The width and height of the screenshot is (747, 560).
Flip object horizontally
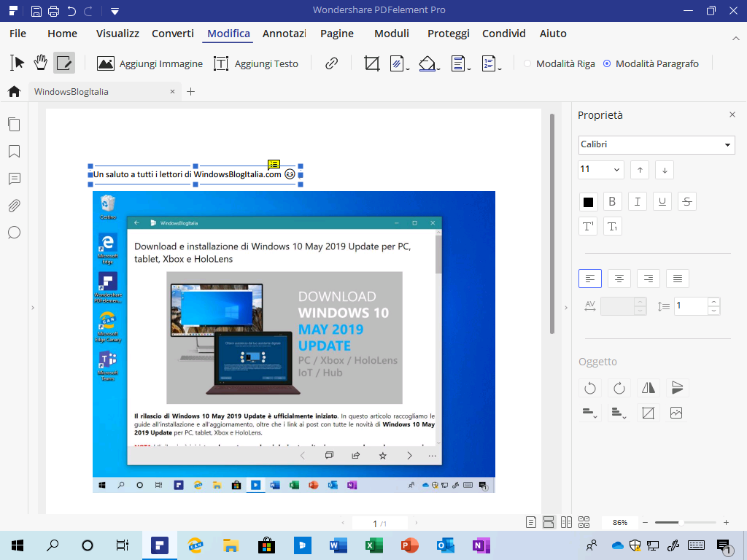(649, 388)
